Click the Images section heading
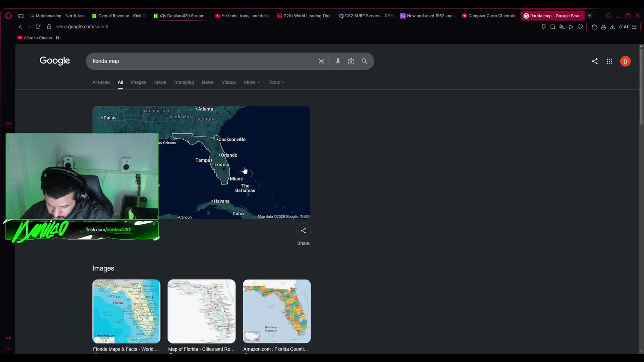This screenshot has height=362, width=644. [103, 268]
